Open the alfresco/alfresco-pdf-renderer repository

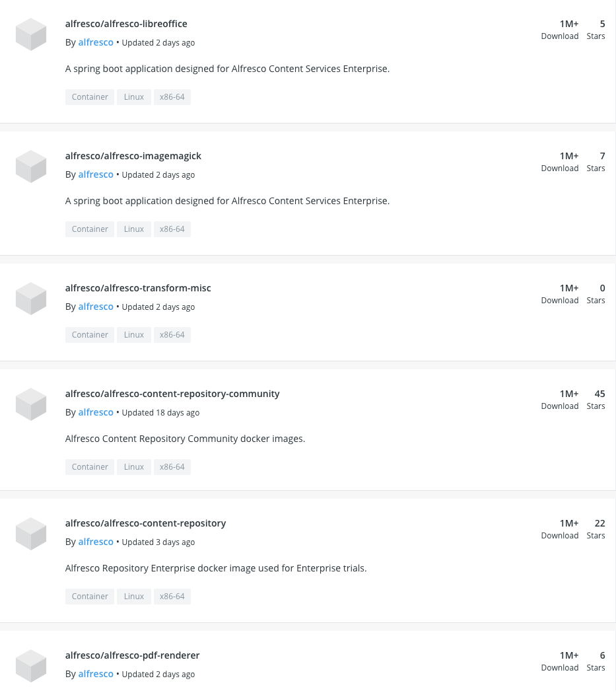coord(133,655)
